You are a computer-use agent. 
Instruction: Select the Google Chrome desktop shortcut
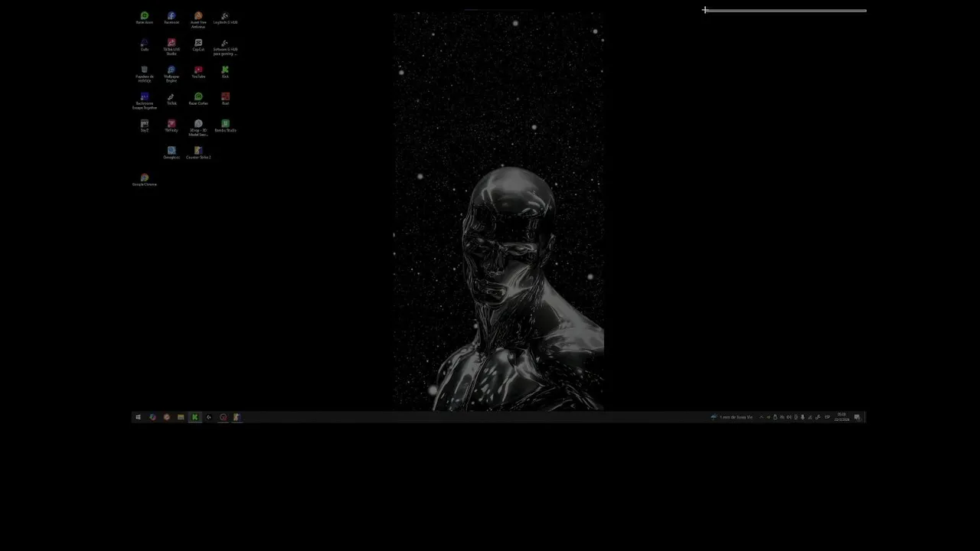[145, 180]
